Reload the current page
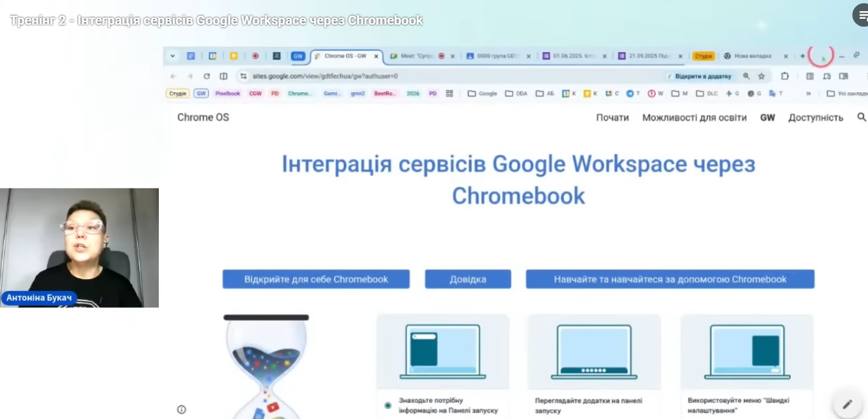The width and height of the screenshot is (868, 419). (x=206, y=76)
